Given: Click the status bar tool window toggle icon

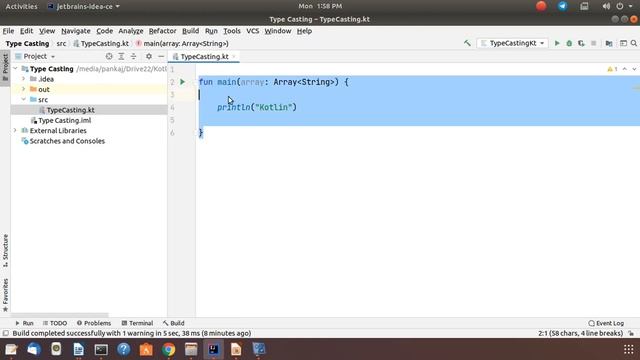Looking at the screenshot, I should click(6, 333).
